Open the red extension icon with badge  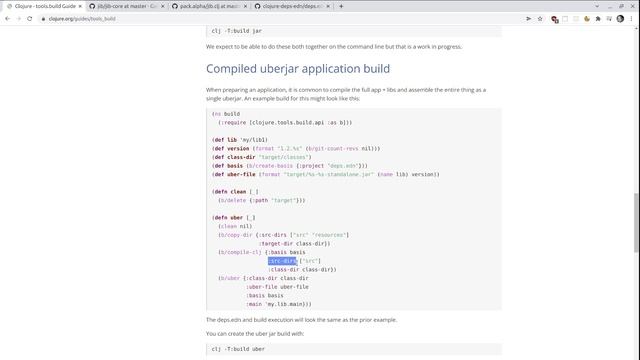554,19
